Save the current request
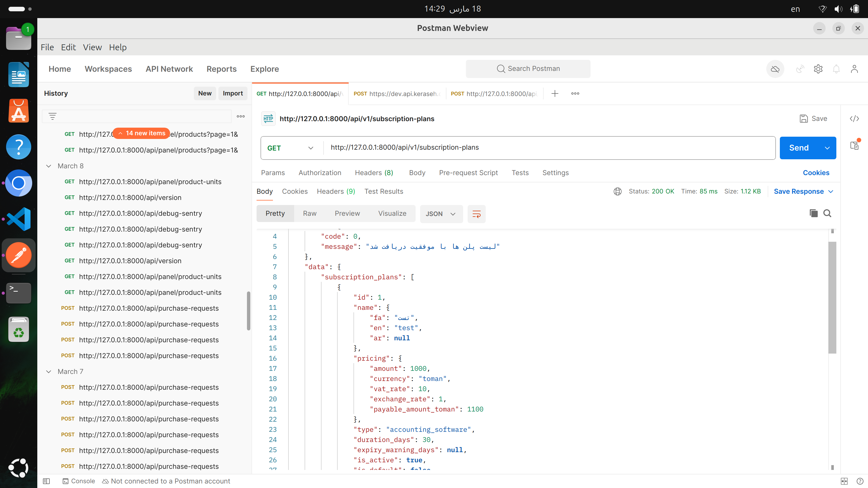 [x=813, y=119]
